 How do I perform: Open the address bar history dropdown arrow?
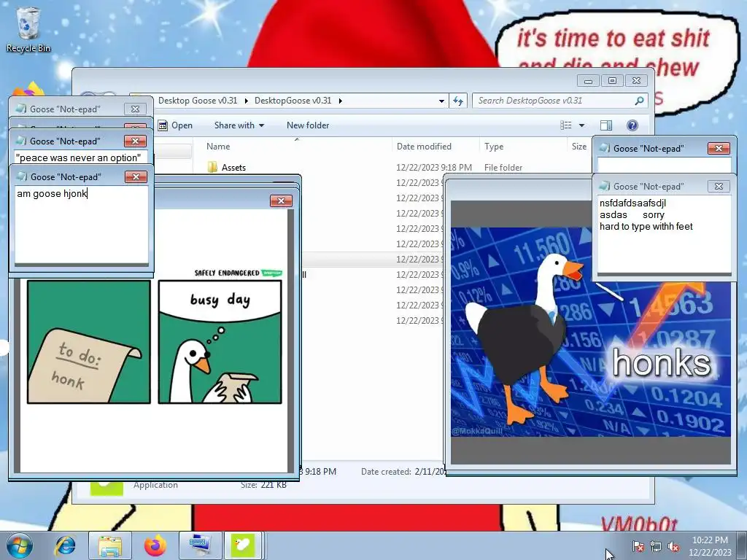point(441,101)
